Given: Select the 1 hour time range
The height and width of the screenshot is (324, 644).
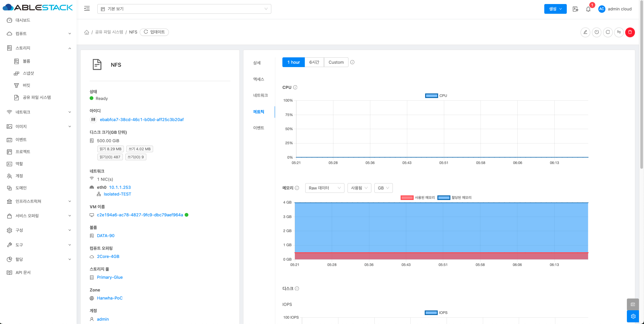Looking at the screenshot, I should (293, 62).
